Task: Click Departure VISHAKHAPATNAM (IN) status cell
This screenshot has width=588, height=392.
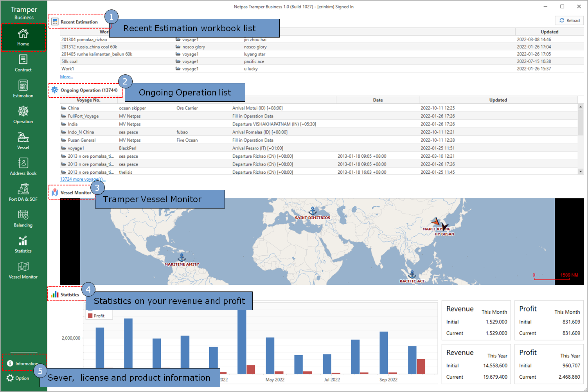Action: pyautogui.click(x=274, y=124)
